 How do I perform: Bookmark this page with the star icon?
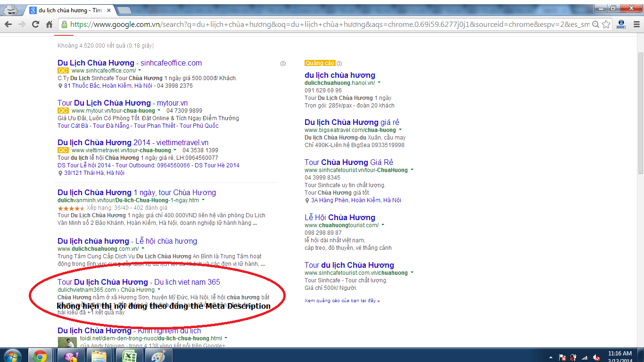click(x=606, y=25)
